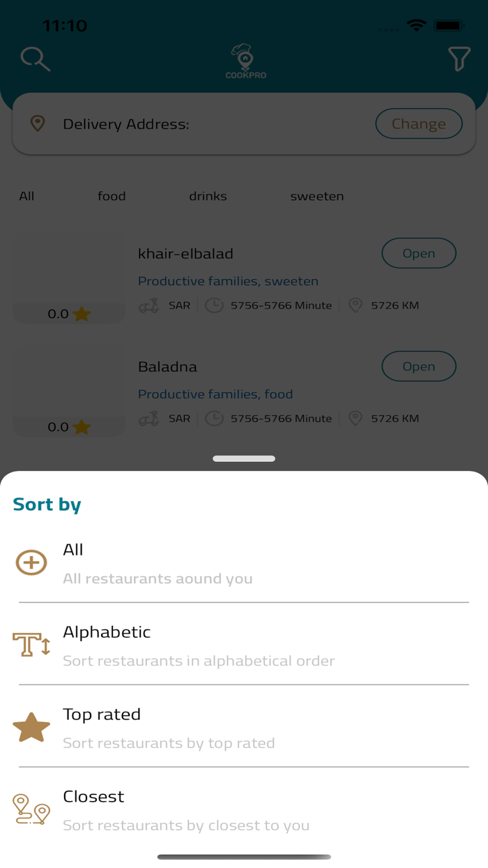Click the Closest map route icon
Image resolution: width=488 pixels, height=868 pixels.
[31, 809]
